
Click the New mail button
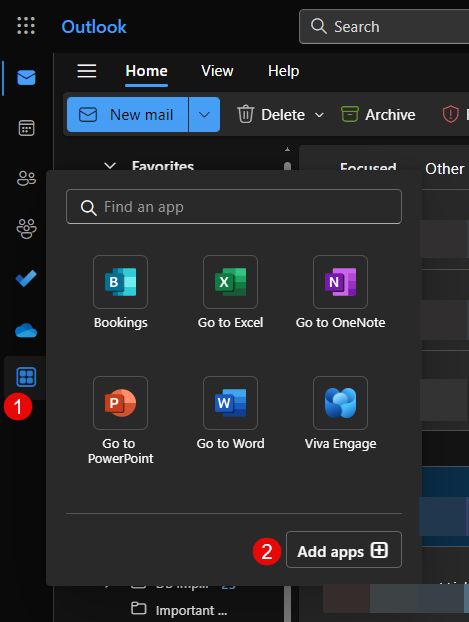coord(127,115)
